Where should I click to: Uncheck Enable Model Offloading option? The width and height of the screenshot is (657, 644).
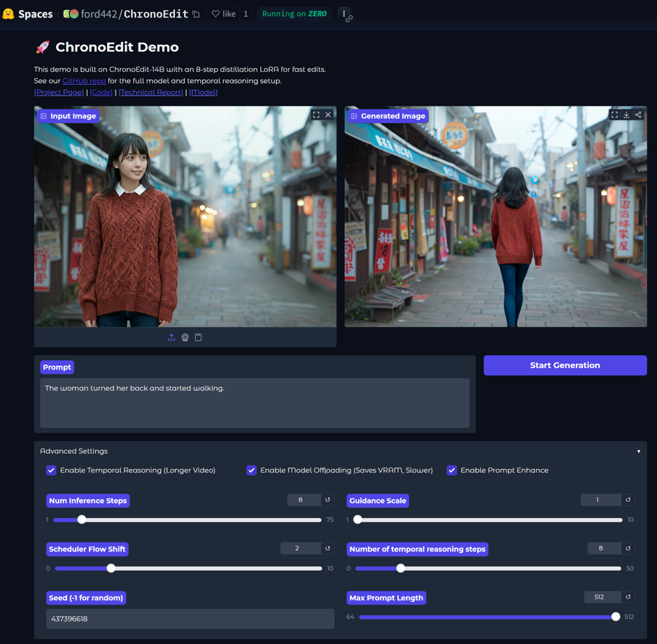coord(251,470)
